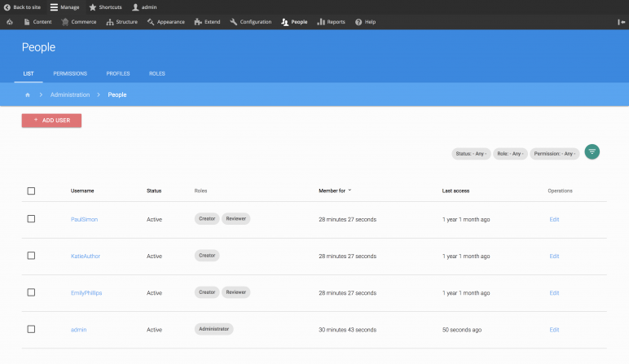Viewport: 629px width, 364px height.
Task: Open the Structure menu icon
Action: 110,22
